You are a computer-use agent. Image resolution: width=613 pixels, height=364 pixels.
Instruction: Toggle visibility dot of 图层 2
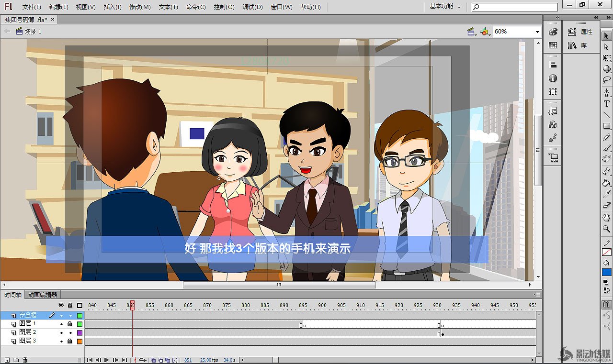click(61, 332)
